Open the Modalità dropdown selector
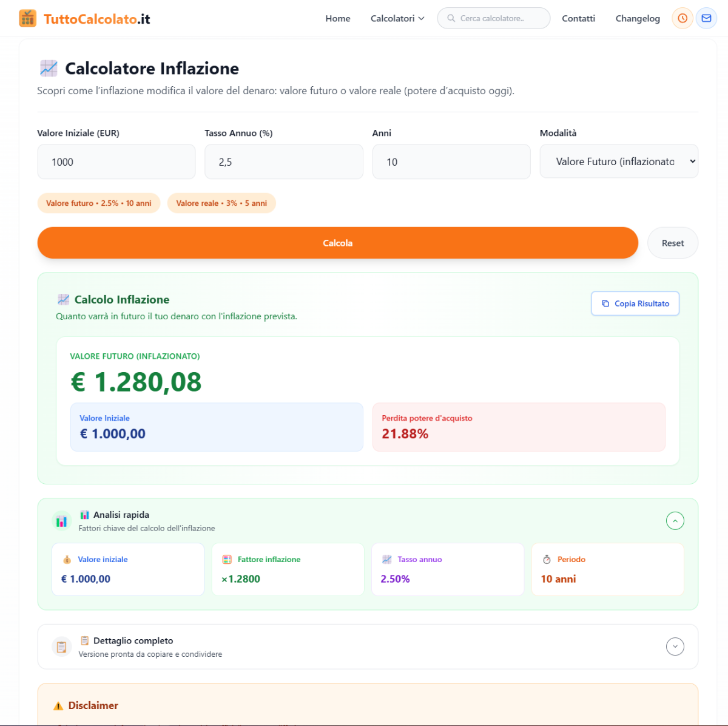Image resolution: width=728 pixels, height=726 pixels. point(619,161)
